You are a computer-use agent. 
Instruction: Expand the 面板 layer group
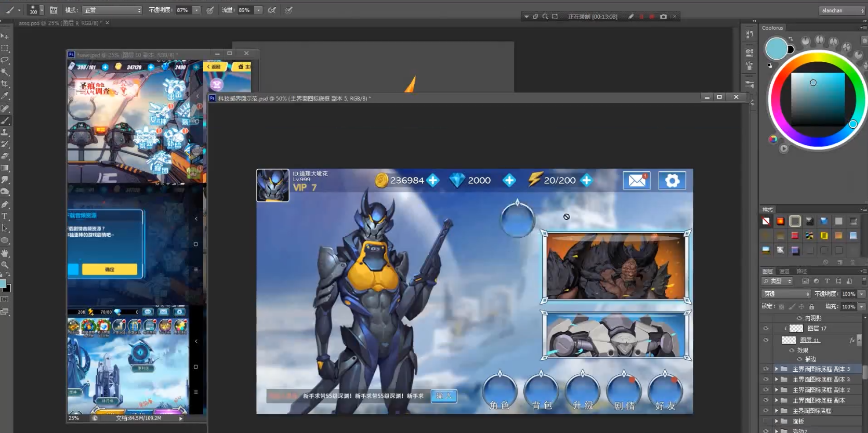tap(777, 421)
